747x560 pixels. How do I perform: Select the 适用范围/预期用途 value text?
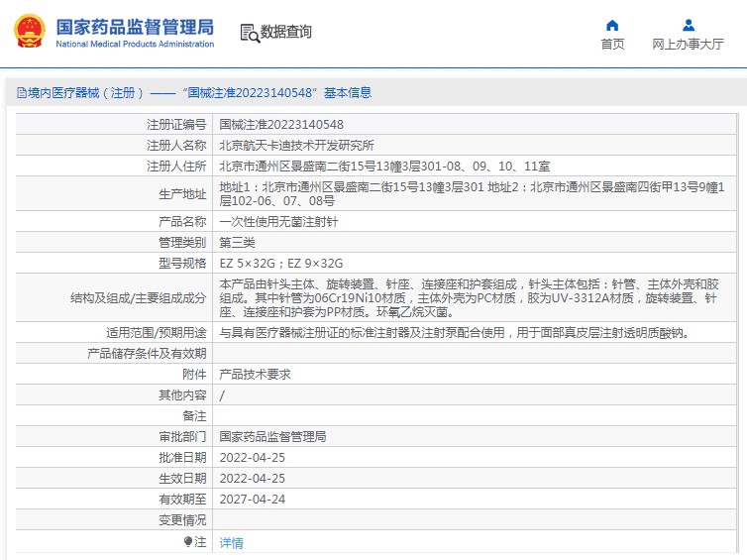click(x=455, y=333)
